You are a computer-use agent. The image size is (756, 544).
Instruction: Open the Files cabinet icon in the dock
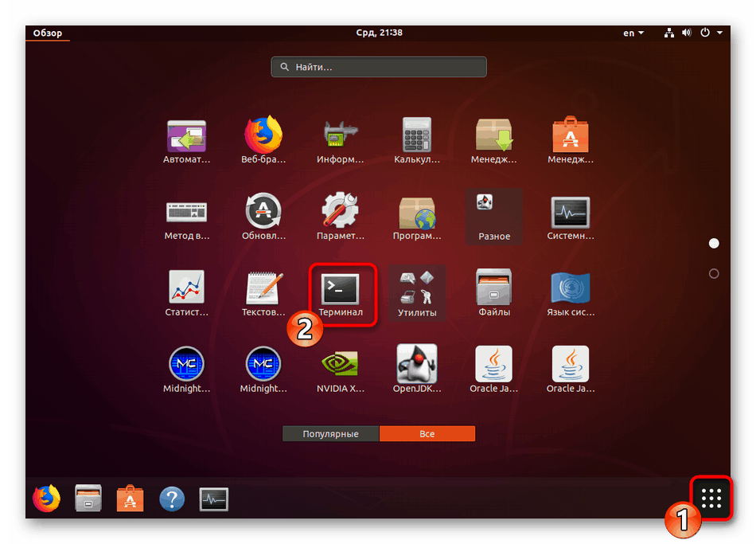[88, 498]
